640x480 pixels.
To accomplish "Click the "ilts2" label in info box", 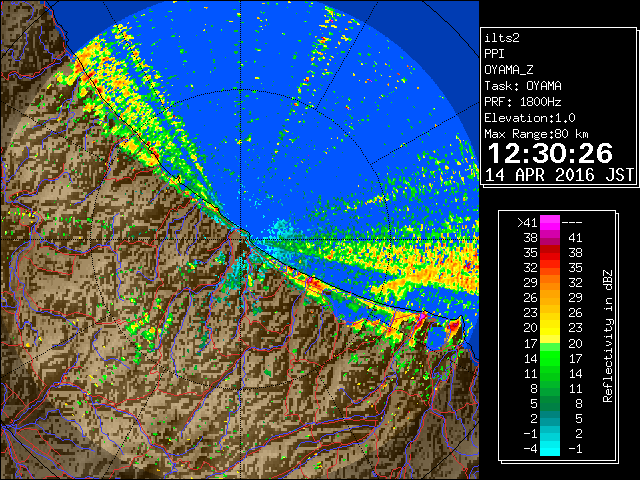I will click(502, 38).
